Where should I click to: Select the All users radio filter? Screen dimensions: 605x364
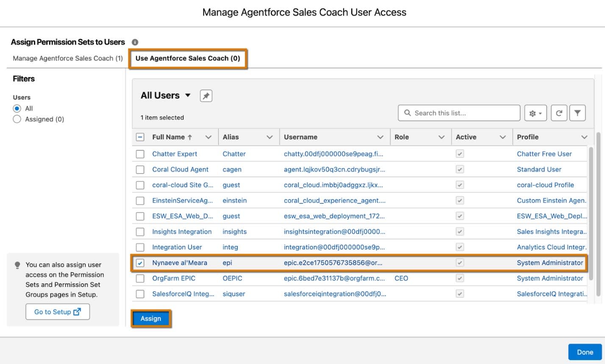click(x=17, y=108)
